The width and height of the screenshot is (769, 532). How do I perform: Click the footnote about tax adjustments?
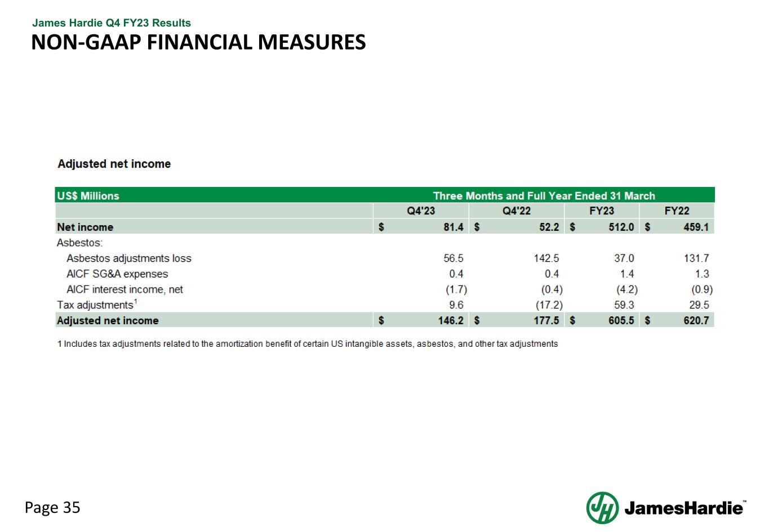(x=308, y=344)
